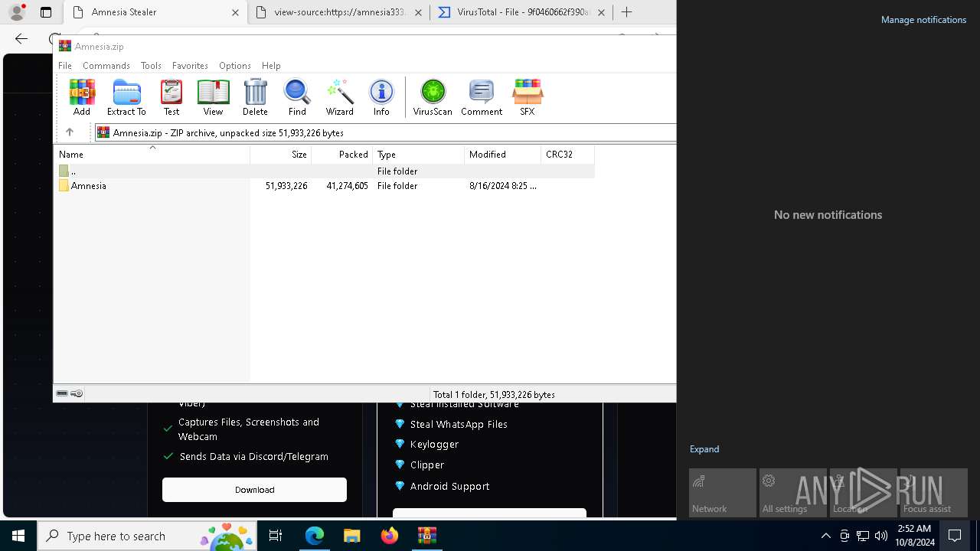Click the volume speaker tray icon

pyautogui.click(x=880, y=536)
